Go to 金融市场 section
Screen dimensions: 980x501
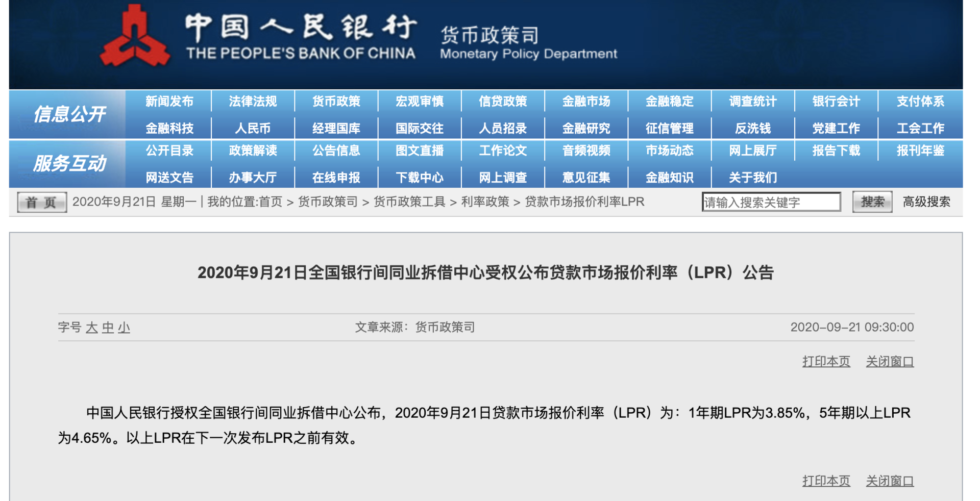[586, 102]
